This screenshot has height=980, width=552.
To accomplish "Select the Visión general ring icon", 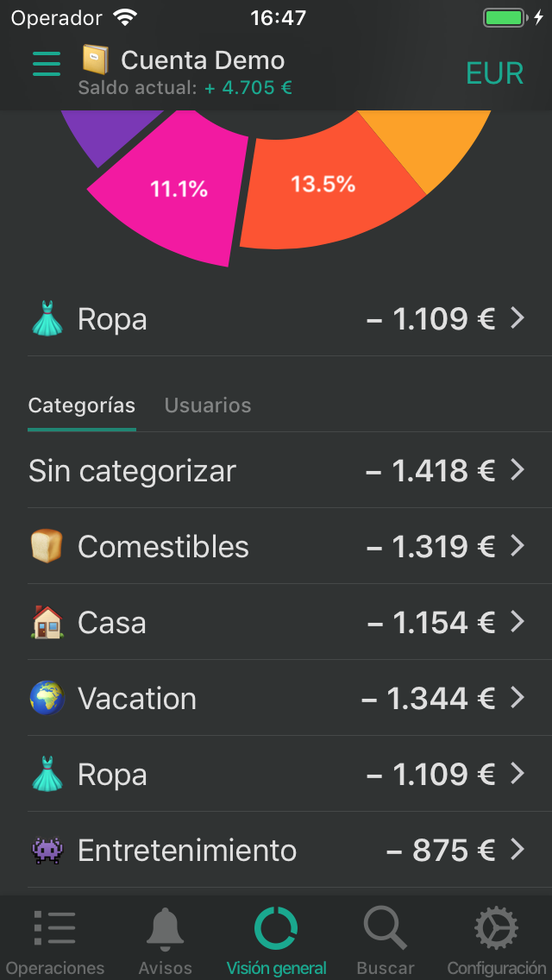I will (x=276, y=929).
